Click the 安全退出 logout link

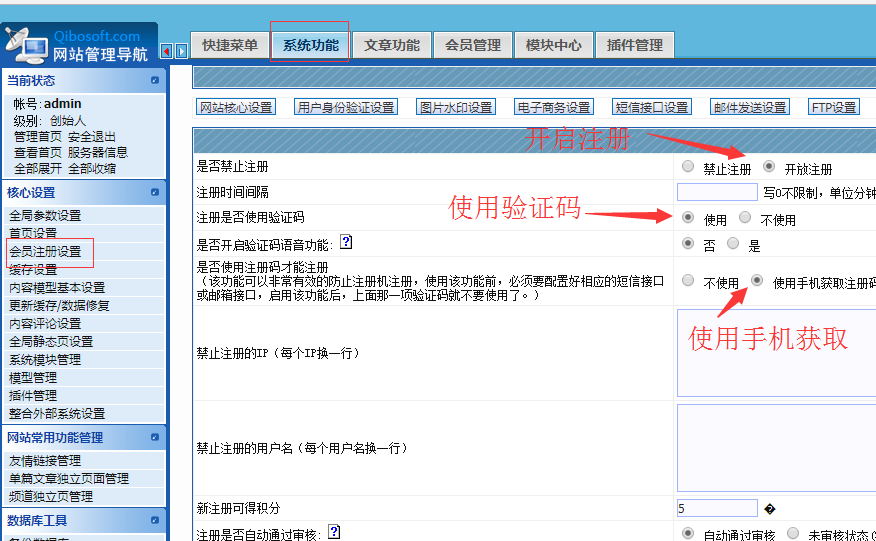point(92,136)
